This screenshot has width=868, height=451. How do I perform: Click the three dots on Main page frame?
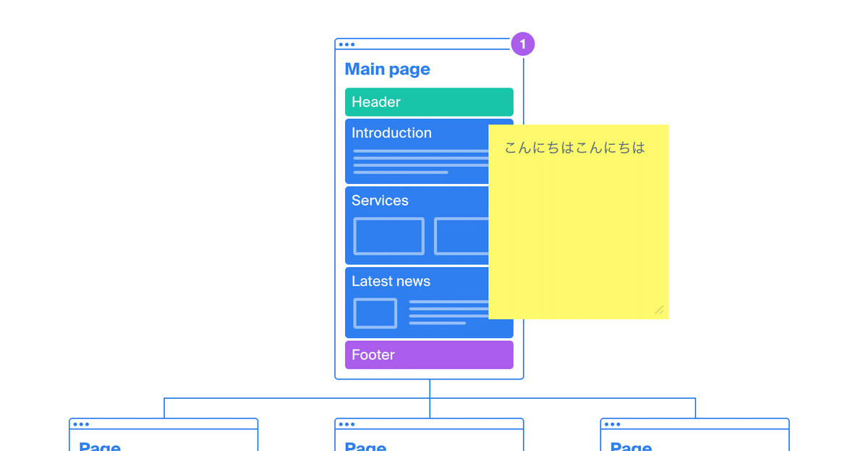[347, 44]
